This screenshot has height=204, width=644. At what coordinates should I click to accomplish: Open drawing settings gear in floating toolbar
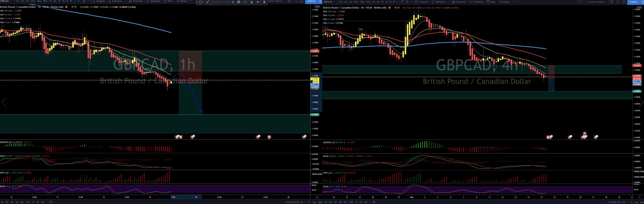point(233,2)
